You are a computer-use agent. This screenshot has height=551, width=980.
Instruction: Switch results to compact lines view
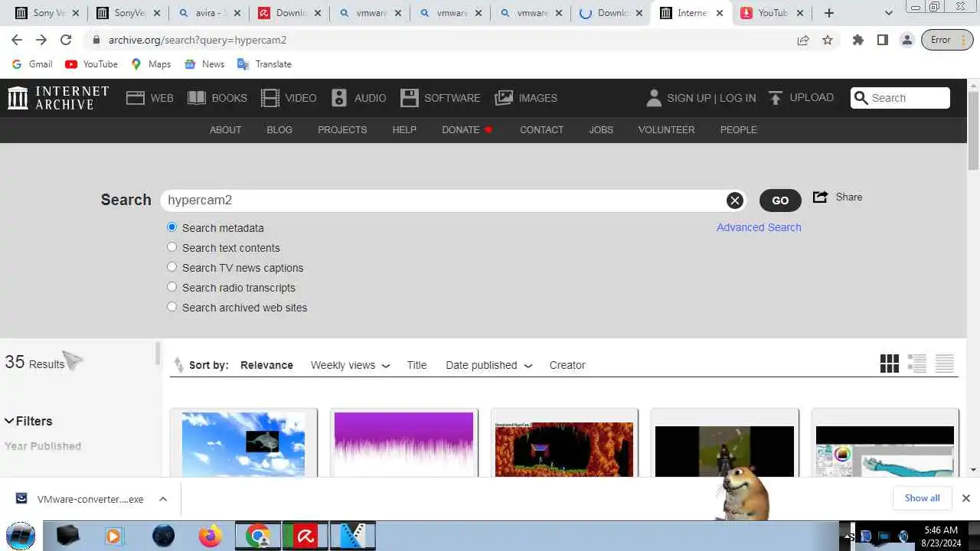[945, 364]
